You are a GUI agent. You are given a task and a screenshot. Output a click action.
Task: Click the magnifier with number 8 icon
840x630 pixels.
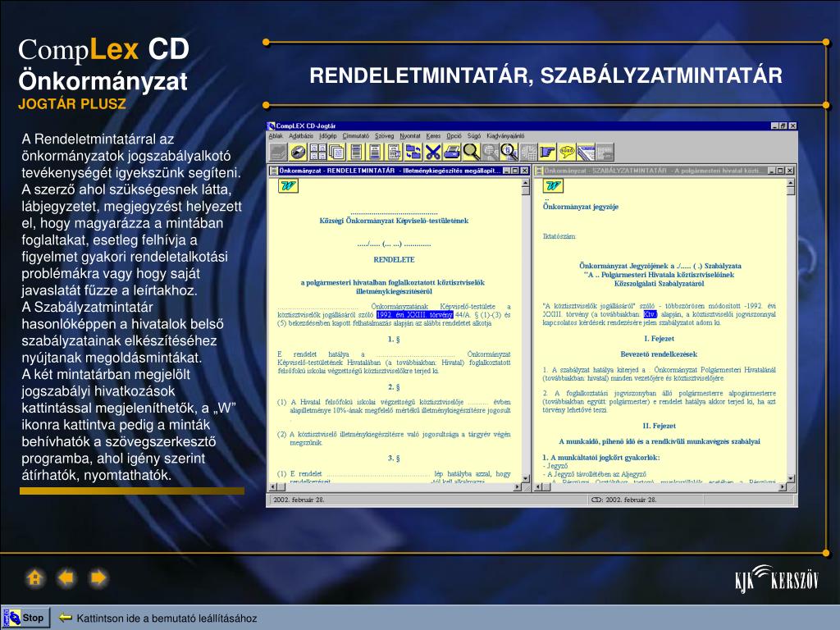click(x=509, y=152)
